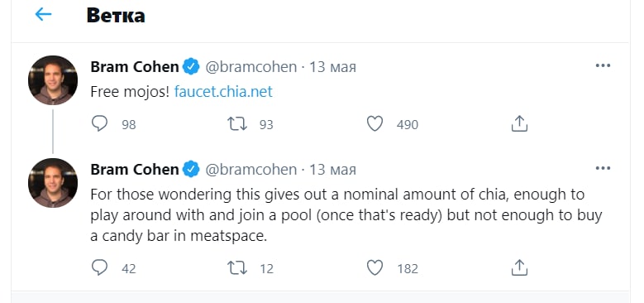Open @bramcohen handle on the second tweet
Screen dimensions: 644x303
251,170
